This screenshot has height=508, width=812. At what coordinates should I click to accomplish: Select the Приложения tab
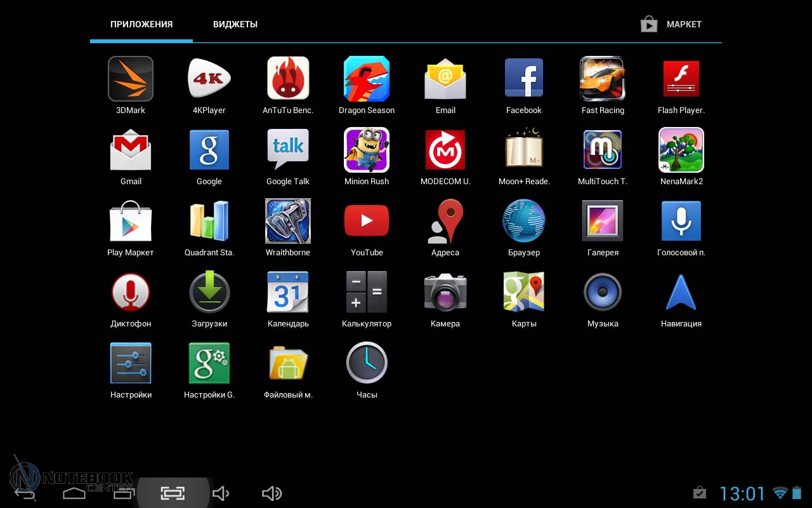[x=141, y=25]
